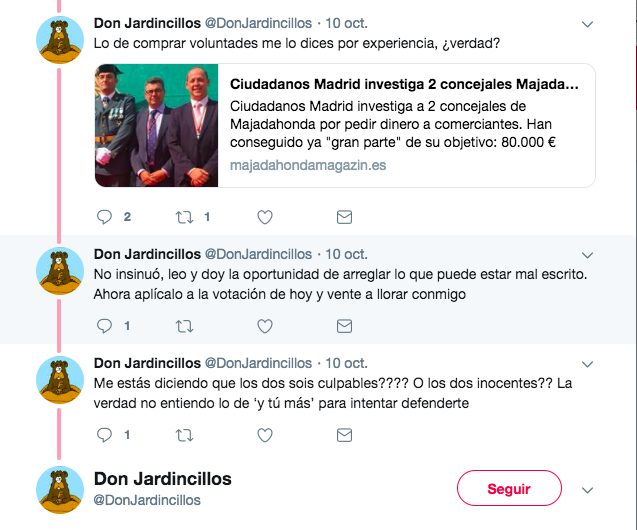Screen dimensions: 637x530
Task: Open options chevron on "No insinuó" tweet
Action: click(x=587, y=255)
